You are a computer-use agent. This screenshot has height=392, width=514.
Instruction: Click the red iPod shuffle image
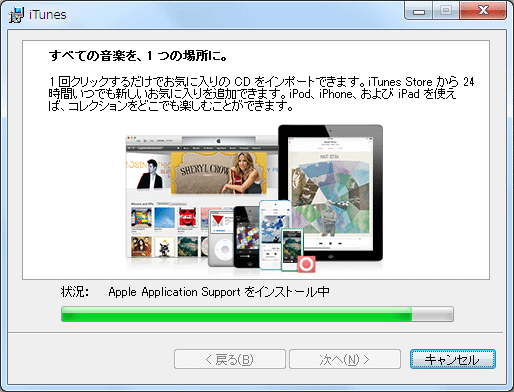[x=306, y=264]
